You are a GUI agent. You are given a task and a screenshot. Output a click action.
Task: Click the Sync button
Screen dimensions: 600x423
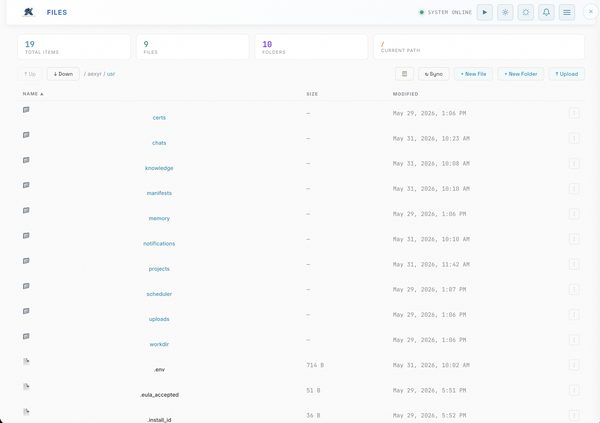click(434, 74)
